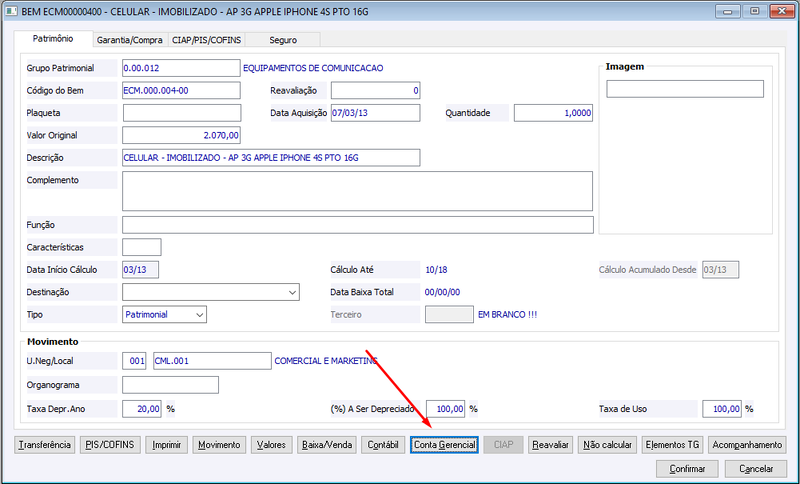Click the PIS/COFINS button
The height and width of the screenshot is (484, 800).
coord(110,445)
